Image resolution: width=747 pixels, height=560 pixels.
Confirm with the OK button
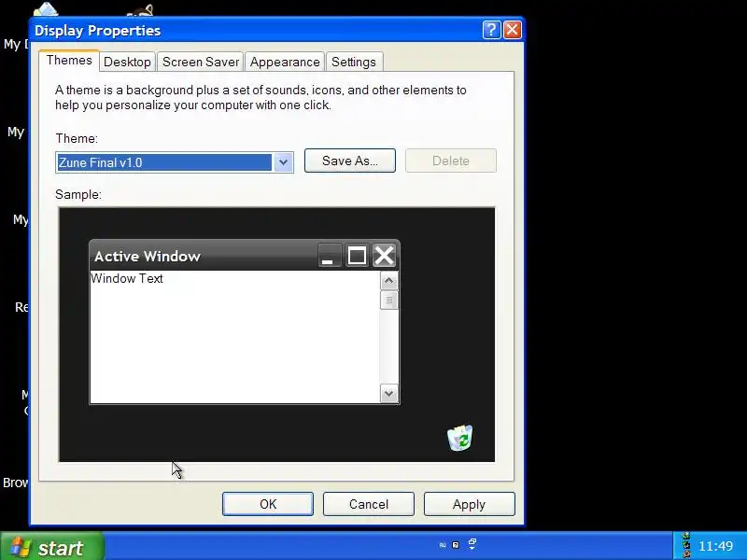click(x=268, y=504)
